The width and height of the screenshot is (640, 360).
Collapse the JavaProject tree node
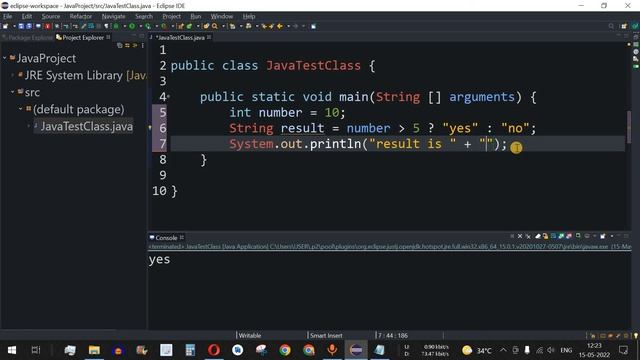pos(4,58)
